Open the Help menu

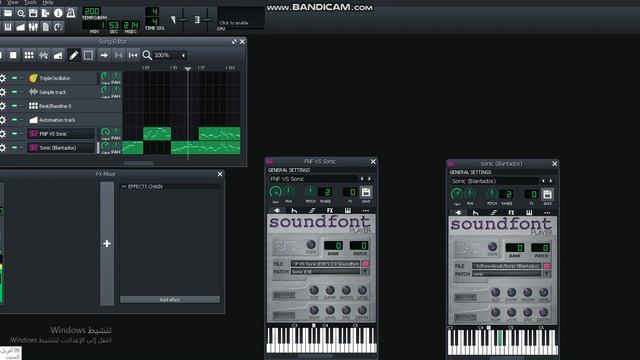pos(48,2)
